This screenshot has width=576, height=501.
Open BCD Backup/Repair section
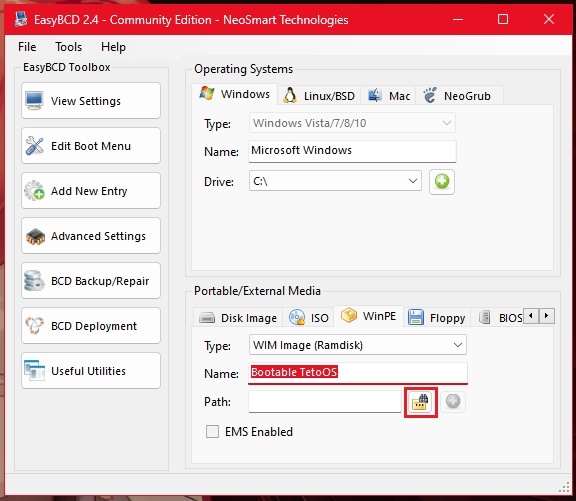(91, 281)
